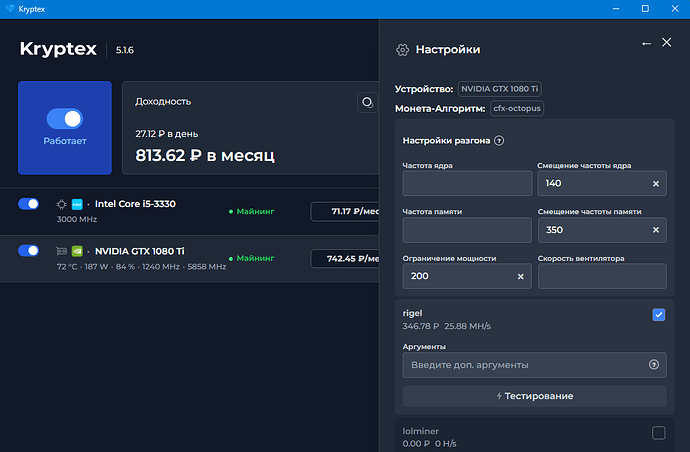The width and height of the screenshot is (690, 452).
Task: Click the 71.17 ₽ earnings button
Action: tap(345, 211)
